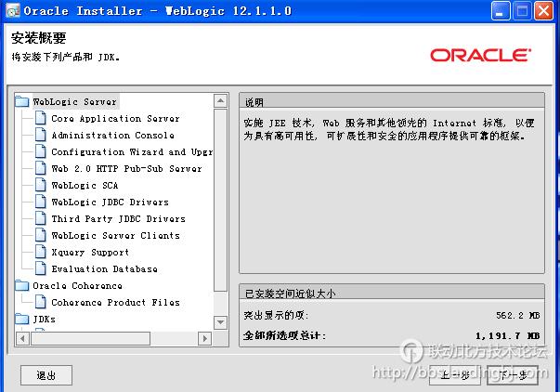Image resolution: width=560 pixels, height=392 pixels.
Task: Select Administration Console in the tree
Action: (x=113, y=135)
